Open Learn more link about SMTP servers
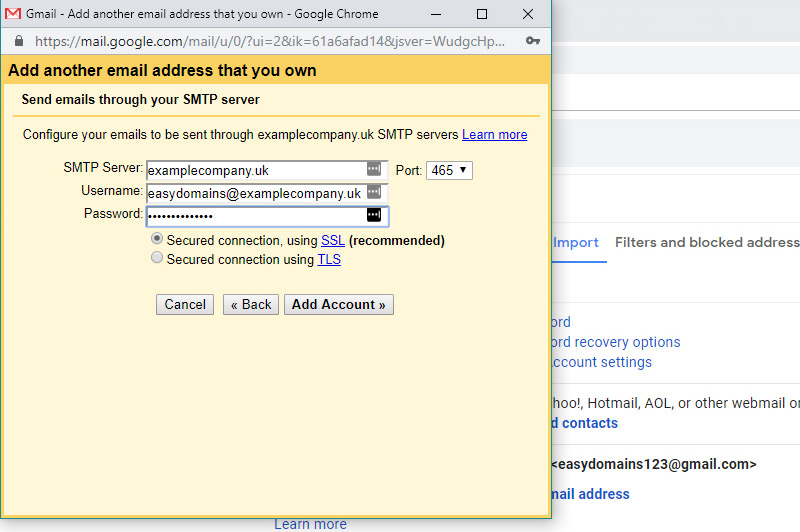The width and height of the screenshot is (800, 532). pyautogui.click(x=494, y=135)
